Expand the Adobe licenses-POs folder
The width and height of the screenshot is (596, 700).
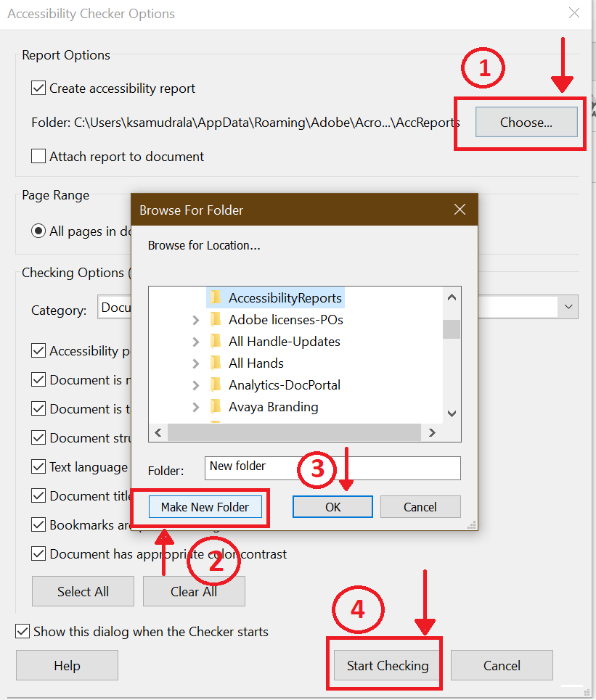coord(196,320)
